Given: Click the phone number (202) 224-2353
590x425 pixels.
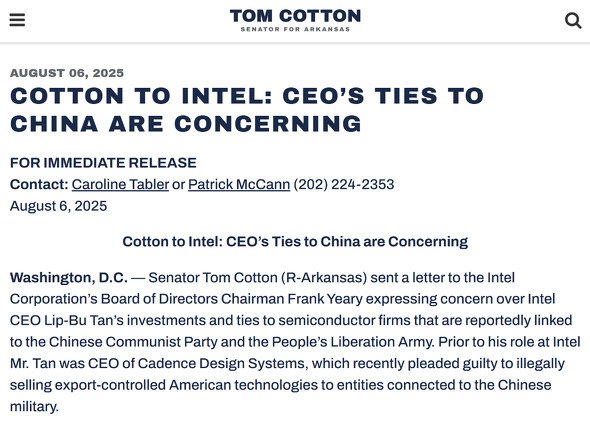Looking at the screenshot, I should coord(344,184).
